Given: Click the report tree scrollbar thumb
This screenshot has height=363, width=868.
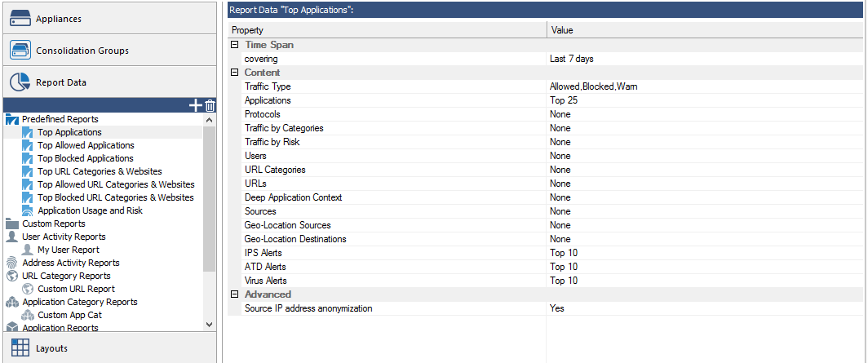Looking at the screenshot, I should click(209, 198).
